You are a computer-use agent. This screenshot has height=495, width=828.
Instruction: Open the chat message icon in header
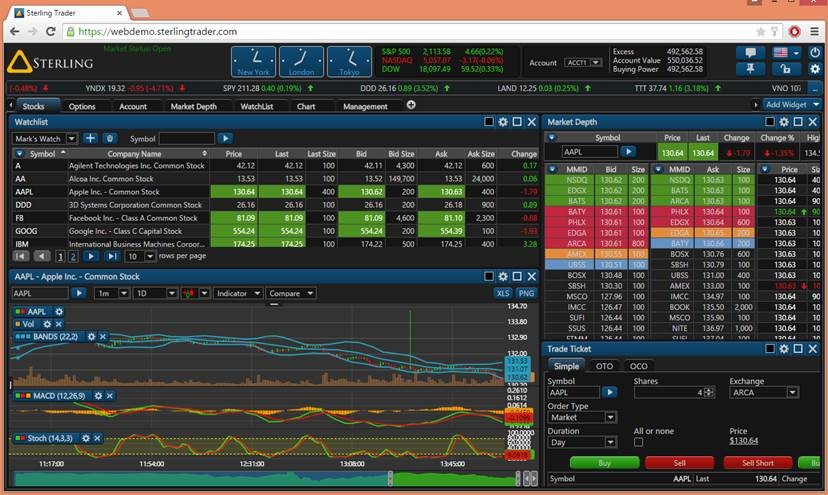[x=750, y=53]
